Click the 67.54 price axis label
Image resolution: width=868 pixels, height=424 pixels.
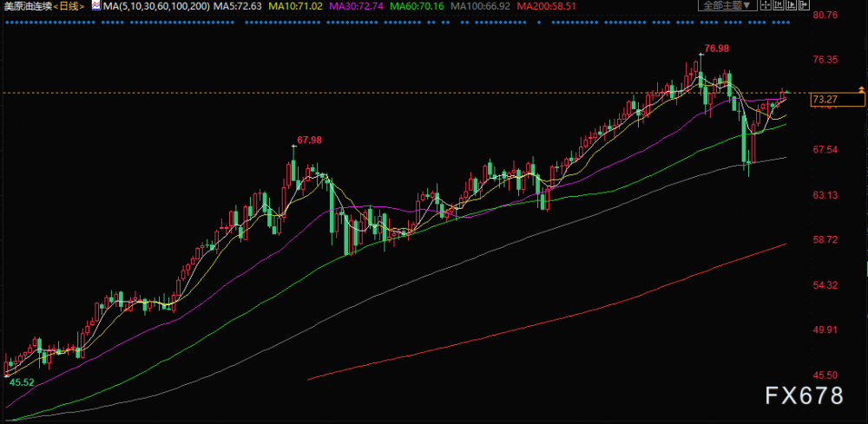coord(825,150)
